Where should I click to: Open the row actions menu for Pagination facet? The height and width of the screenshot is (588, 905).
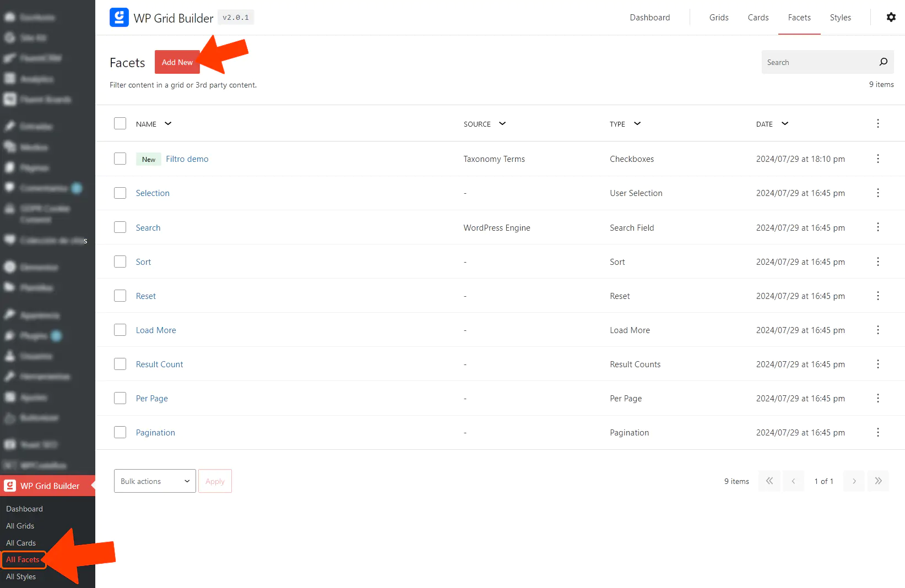(877, 432)
